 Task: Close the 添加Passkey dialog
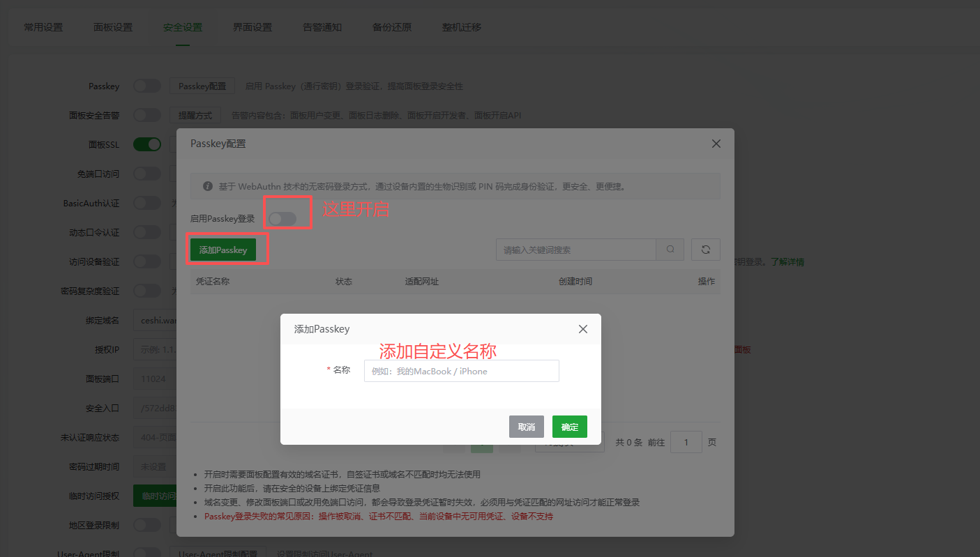click(583, 328)
